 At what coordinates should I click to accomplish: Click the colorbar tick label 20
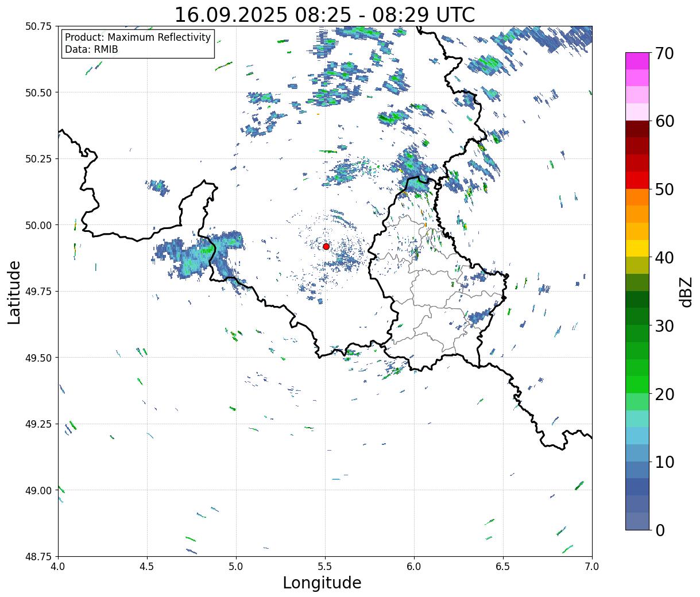pyautogui.click(x=664, y=394)
